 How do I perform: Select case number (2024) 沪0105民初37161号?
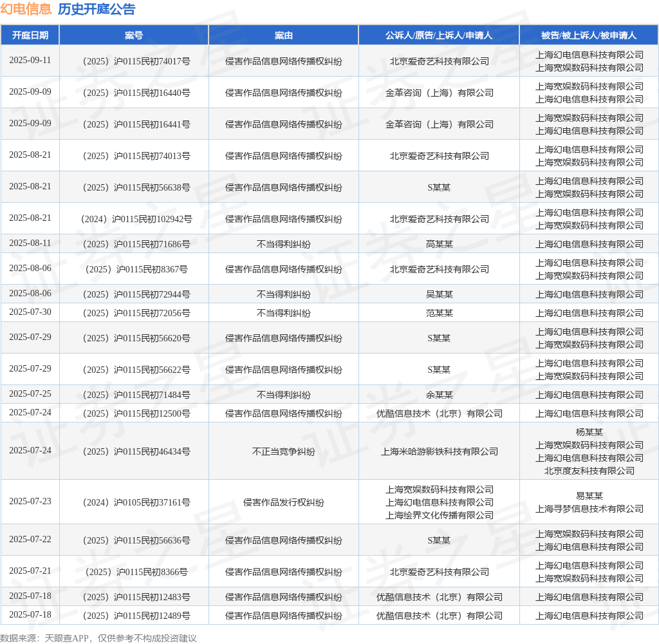[136, 503]
